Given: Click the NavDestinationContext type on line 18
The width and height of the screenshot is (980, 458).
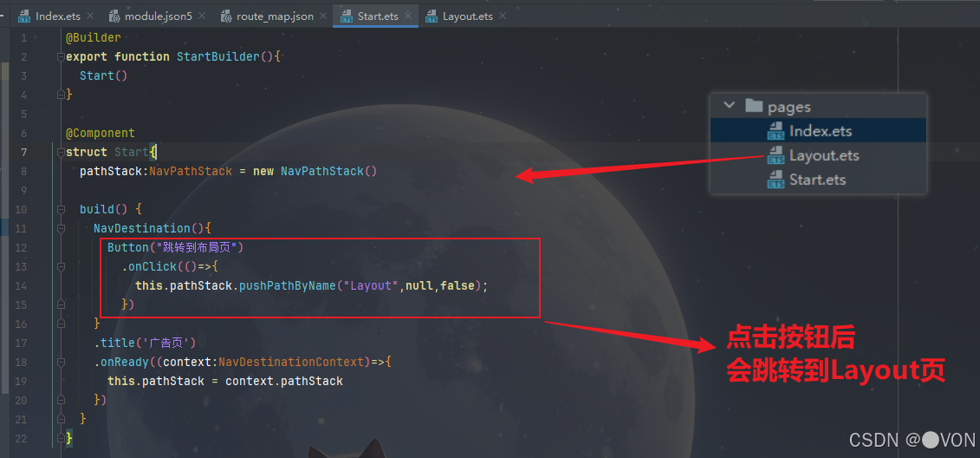Looking at the screenshot, I should point(290,363).
